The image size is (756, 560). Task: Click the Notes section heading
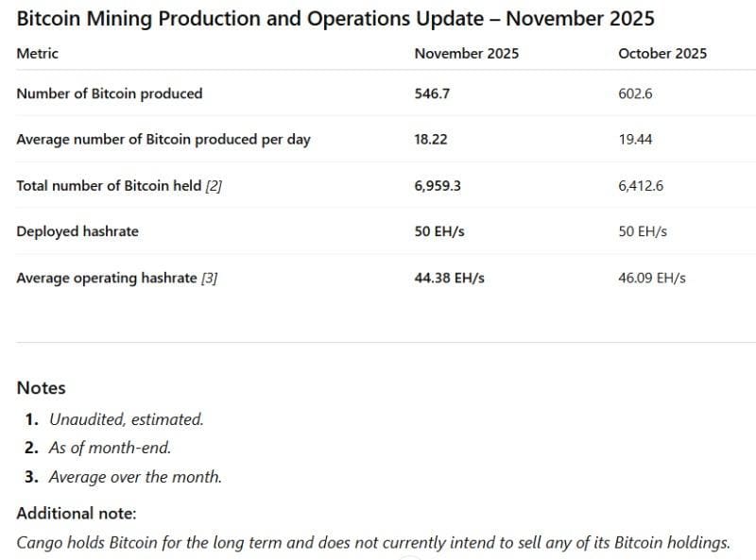coord(41,388)
